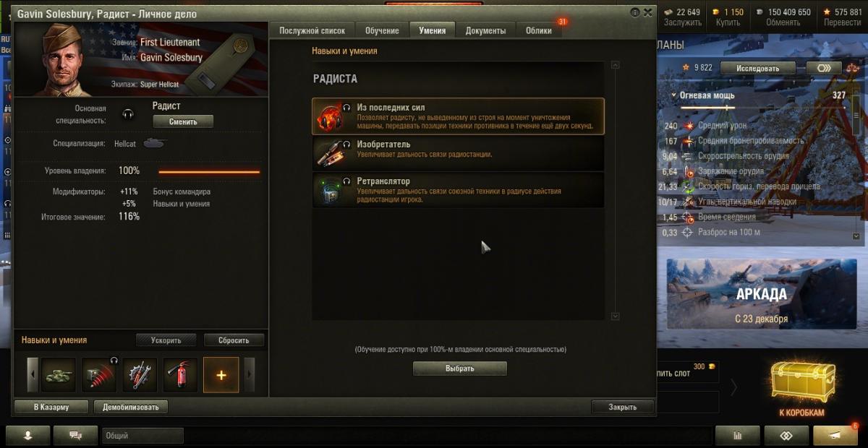Add a new skill with plus slot
The image size is (868, 448).
tap(221, 375)
